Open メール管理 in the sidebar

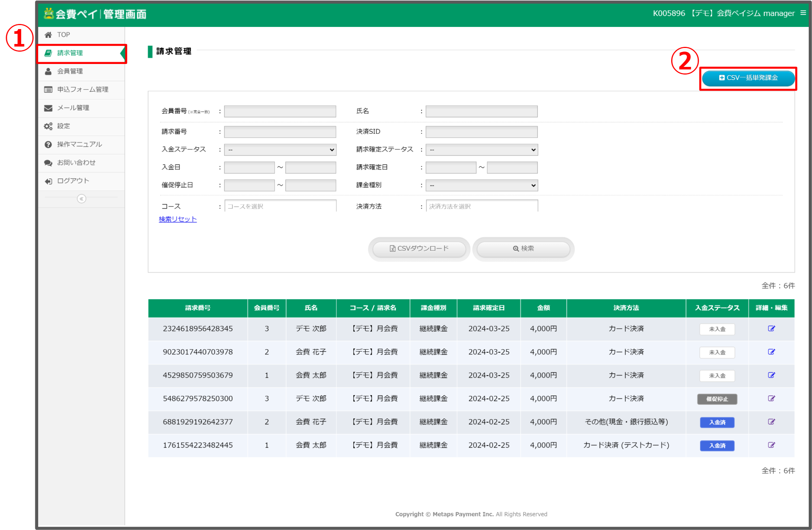[x=81, y=108]
